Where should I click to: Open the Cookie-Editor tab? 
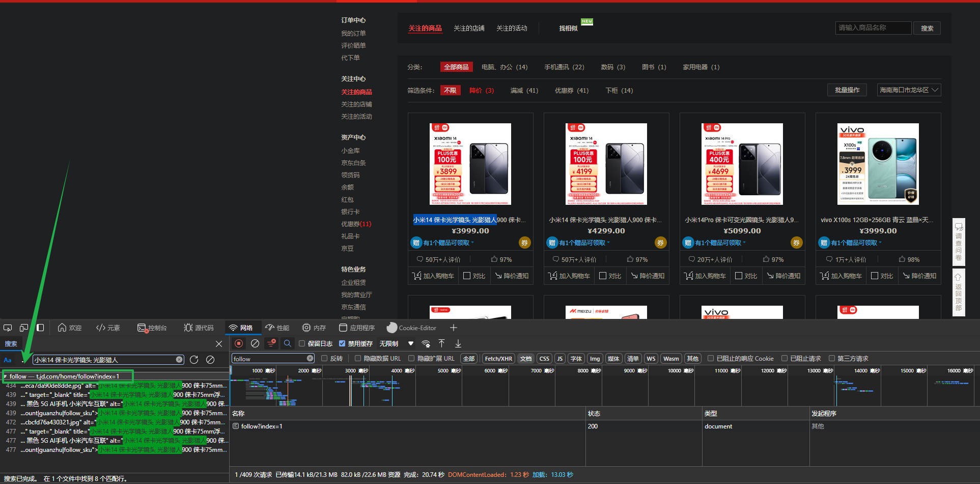point(411,328)
